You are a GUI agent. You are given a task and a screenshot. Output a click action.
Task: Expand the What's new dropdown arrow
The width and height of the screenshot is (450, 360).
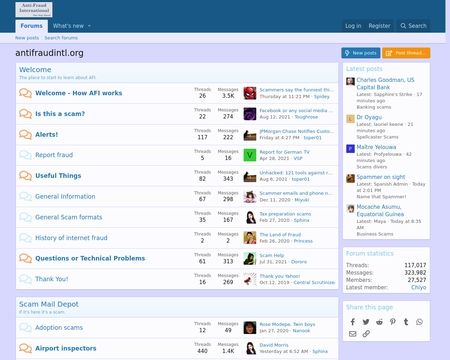pos(89,26)
